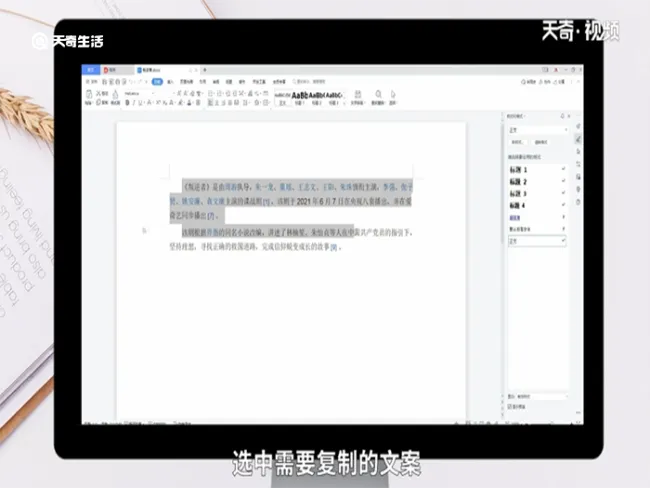Expand the 显示 dropdown at the panel's bottom
This screenshot has height=488, width=650.
[x=541, y=396]
